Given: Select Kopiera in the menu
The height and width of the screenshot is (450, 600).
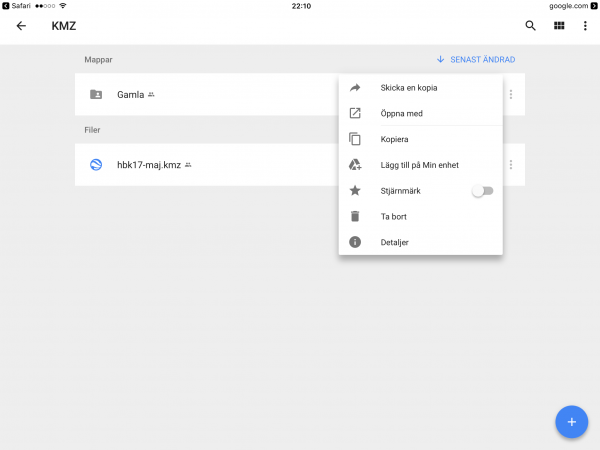Looking at the screenshot, I should [394, 139].
